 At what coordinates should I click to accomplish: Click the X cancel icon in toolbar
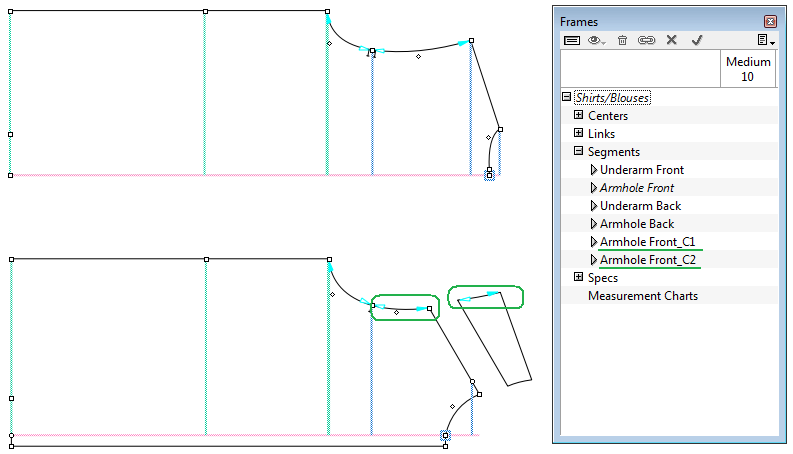click(672, 40)
